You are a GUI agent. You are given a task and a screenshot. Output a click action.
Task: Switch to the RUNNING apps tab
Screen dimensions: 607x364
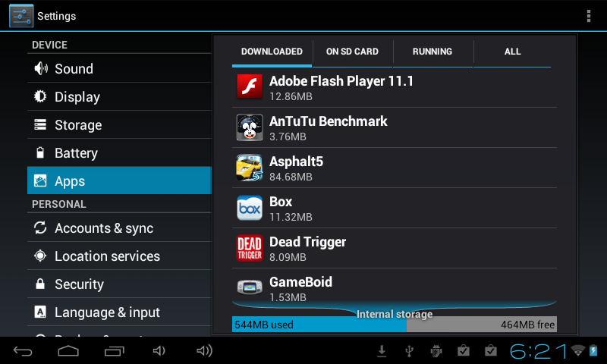pos(432,52)
